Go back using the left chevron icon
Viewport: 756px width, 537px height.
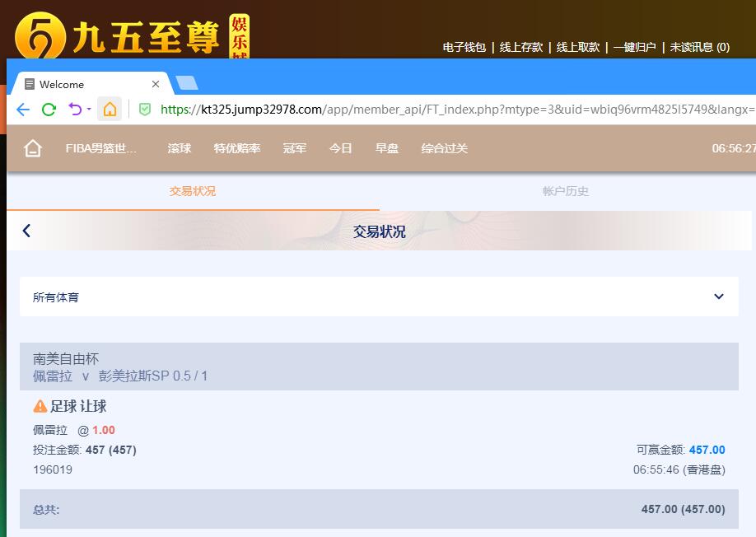(x=26, y=231)
